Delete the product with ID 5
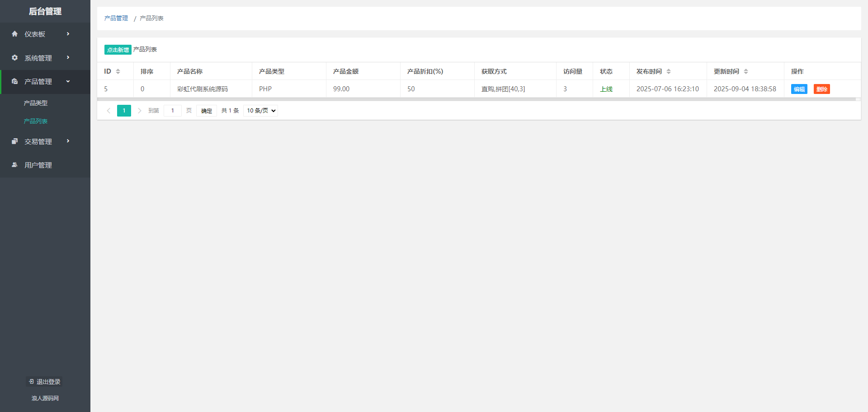The image size is (868, 412). (821, 89)
